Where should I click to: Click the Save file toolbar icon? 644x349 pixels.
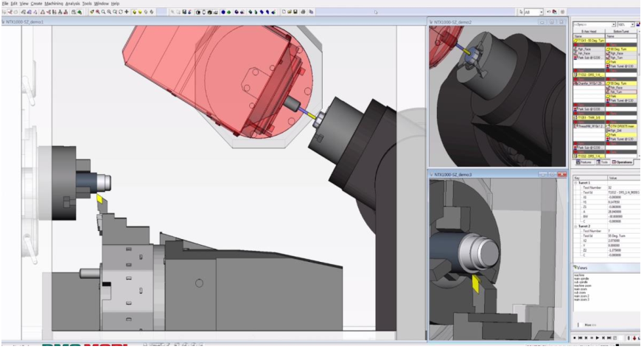pyautogui.click(x=295, y=13)
